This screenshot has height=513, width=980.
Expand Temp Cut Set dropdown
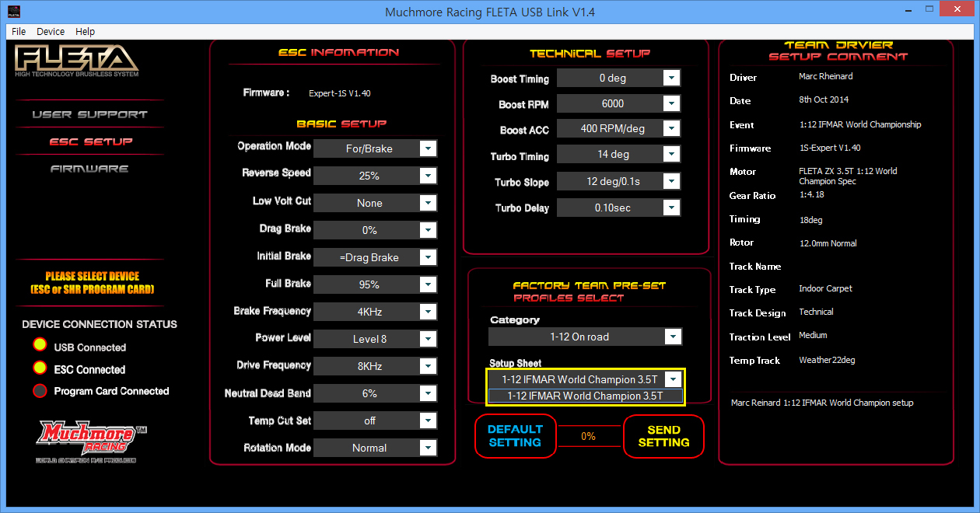(428, 421)
